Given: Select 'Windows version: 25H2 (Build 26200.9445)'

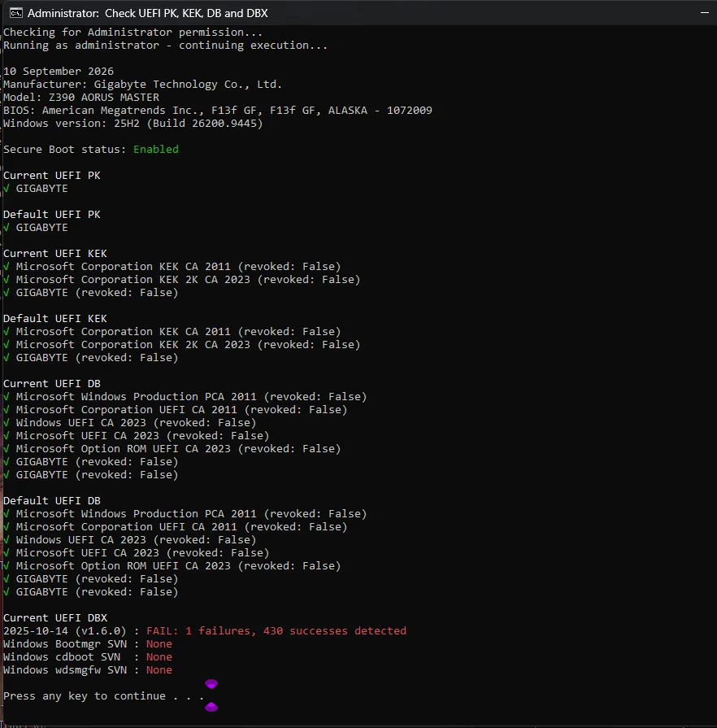Looking at the screenshot, I should pyautogui.click(x=133, y=124).
